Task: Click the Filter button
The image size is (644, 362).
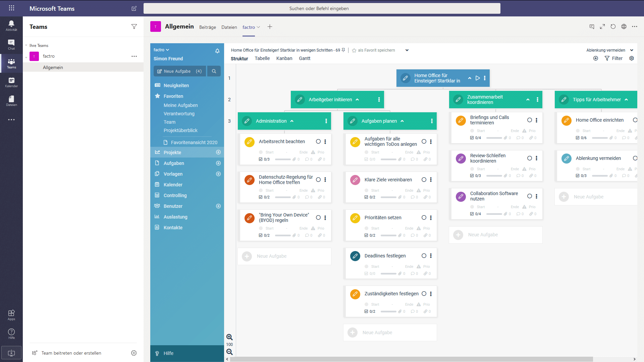Action: (x=613, y=58)
